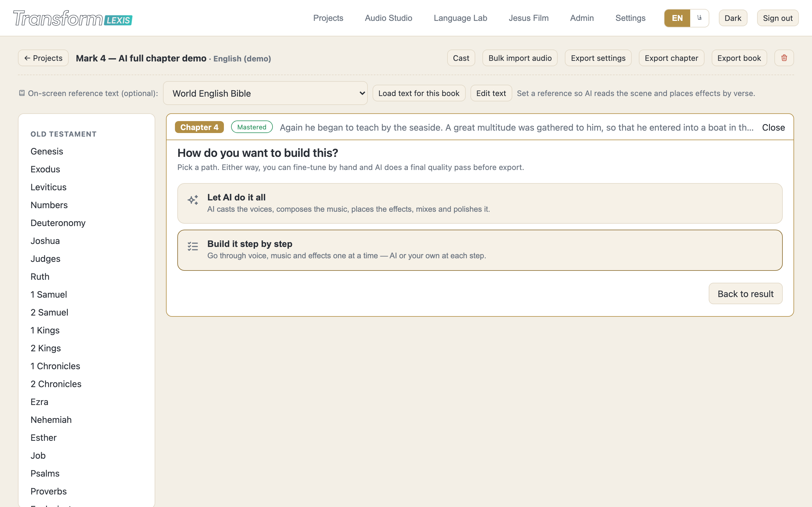Open the Language Lab menu item
Image resolution: width=812 pixels, height=507 pixels.
tap(460, 18)
